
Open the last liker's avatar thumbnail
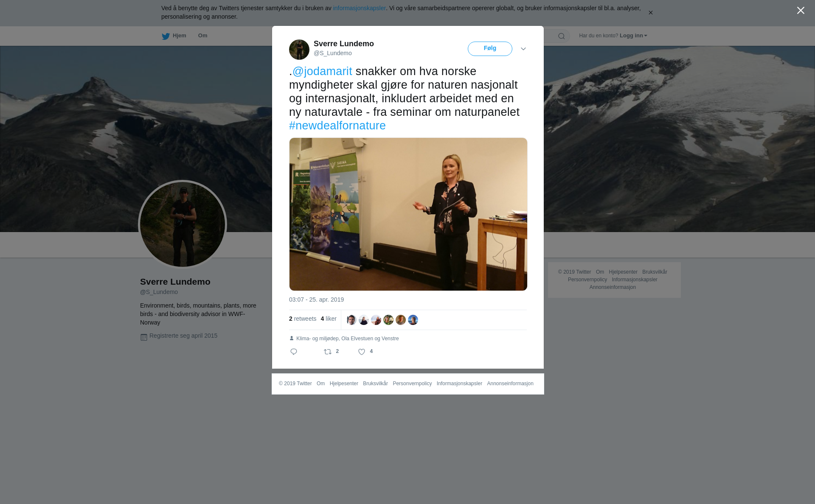(413, 320)
